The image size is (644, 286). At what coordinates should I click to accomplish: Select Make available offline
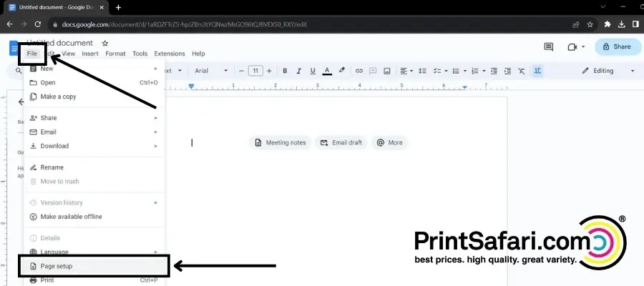pyautogui.click(x=94, y=216)
